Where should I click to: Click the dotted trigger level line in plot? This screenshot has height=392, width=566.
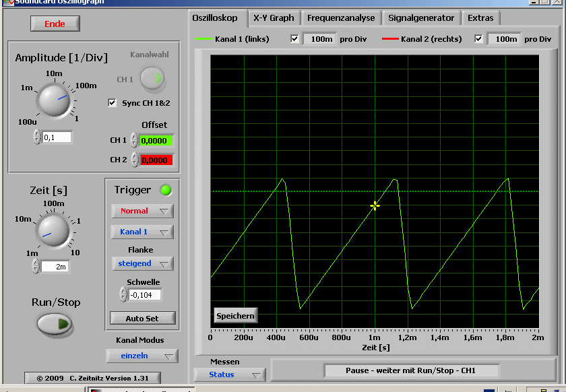click(375, 191)
